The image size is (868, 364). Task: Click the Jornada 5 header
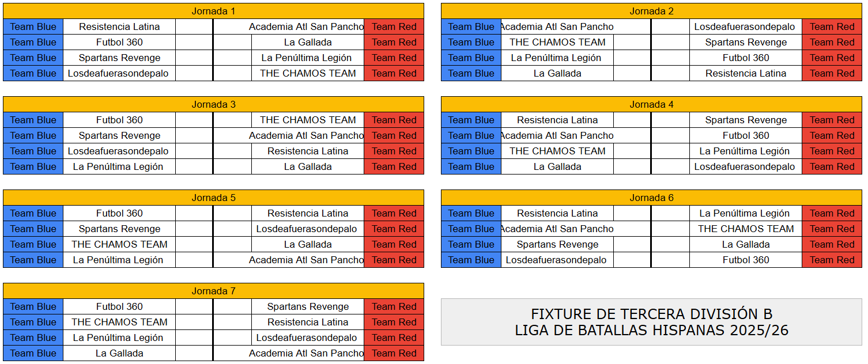(x=213, y=198)
